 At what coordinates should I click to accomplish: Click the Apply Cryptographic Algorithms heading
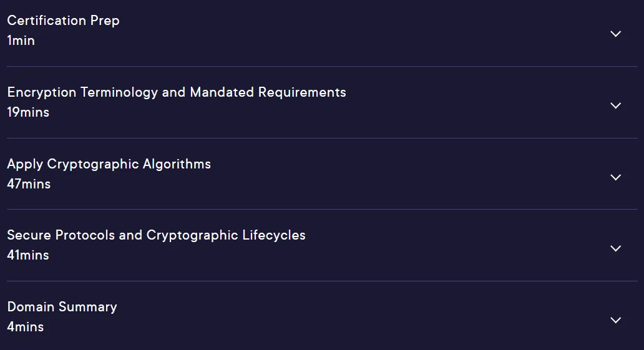[x=109, y=164]
